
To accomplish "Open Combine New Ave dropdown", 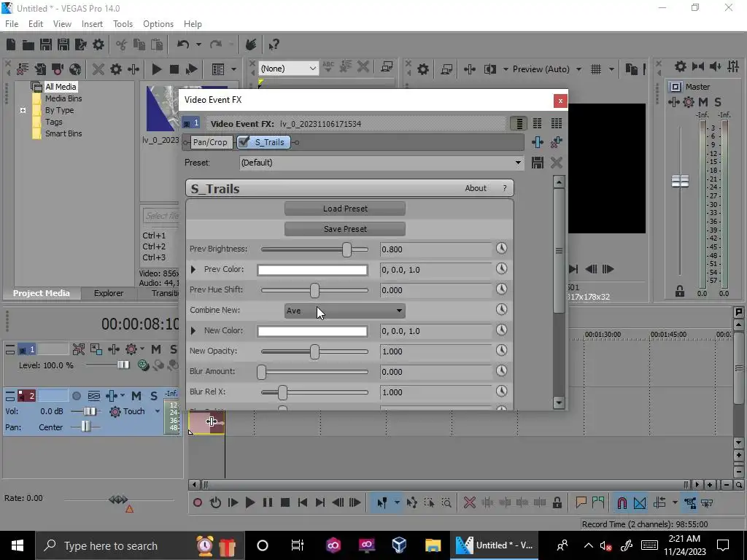I will click(x=344, y=311).
